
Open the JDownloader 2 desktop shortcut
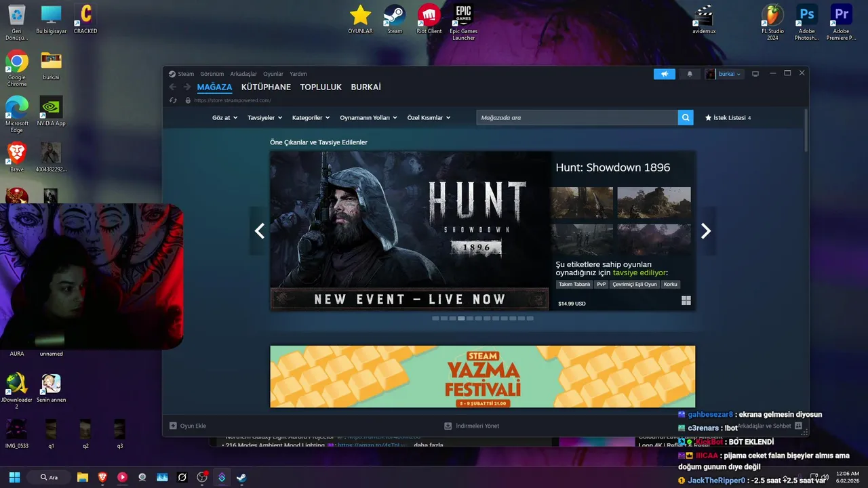coord(16,391)
